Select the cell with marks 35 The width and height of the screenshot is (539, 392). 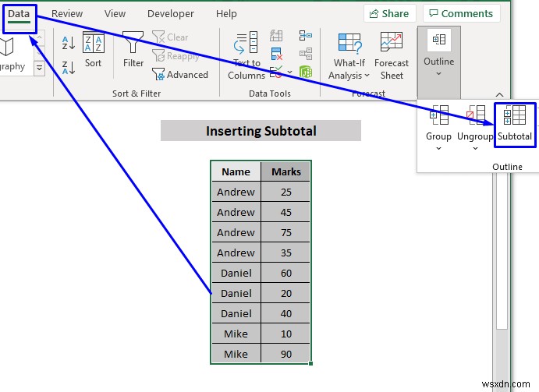click(285, 253)
